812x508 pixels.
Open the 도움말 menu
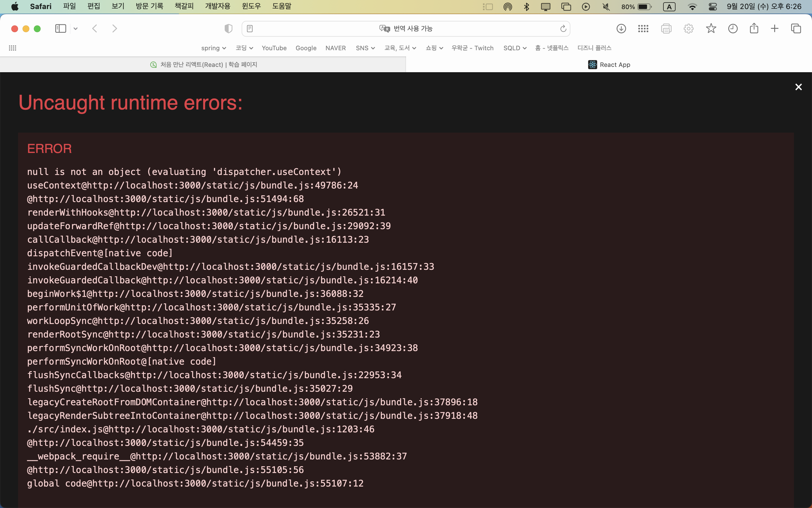click(281, 6)
